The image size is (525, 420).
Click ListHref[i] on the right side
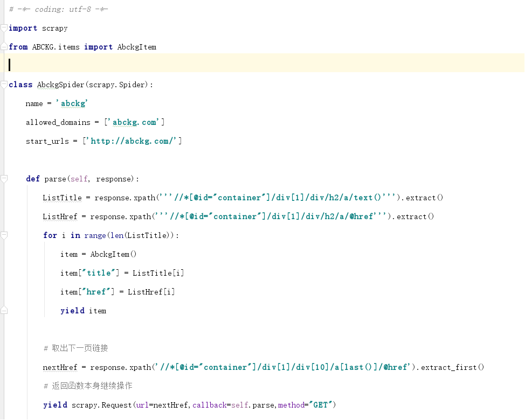[x=151, y=292]
